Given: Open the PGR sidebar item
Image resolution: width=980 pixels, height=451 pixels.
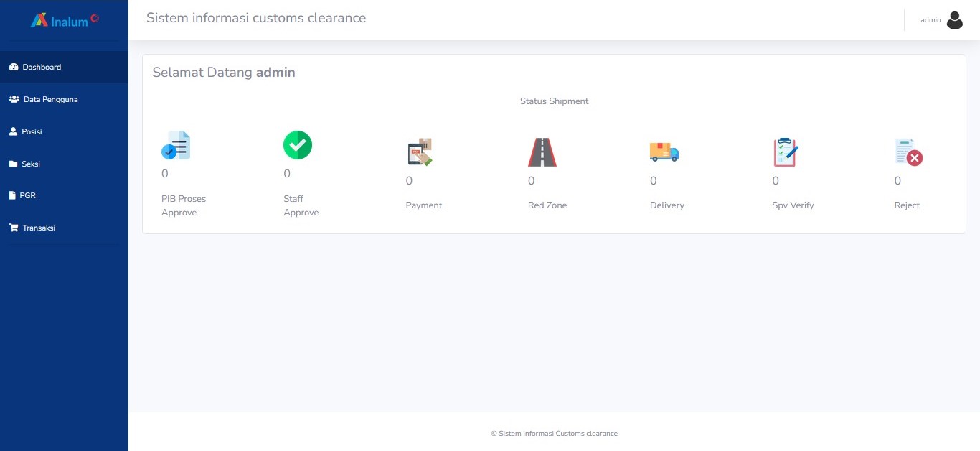Looking at the screenshot, I should 28,195.
